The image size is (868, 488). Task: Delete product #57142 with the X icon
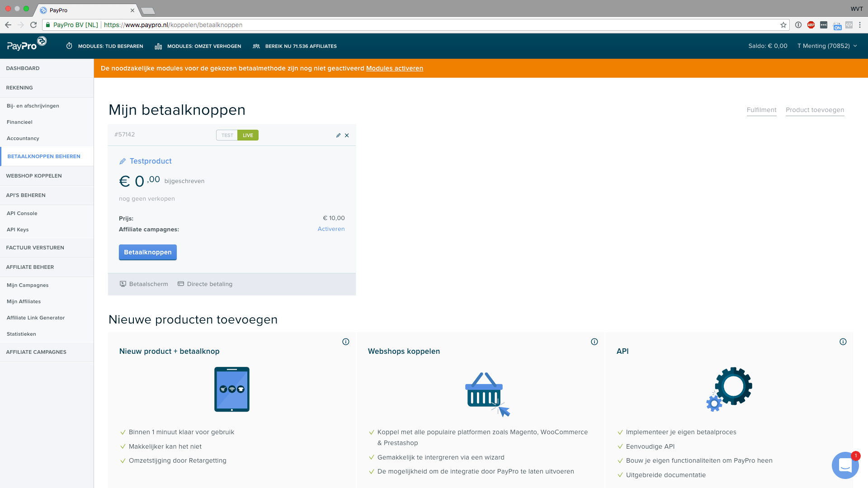pos(347,135)
